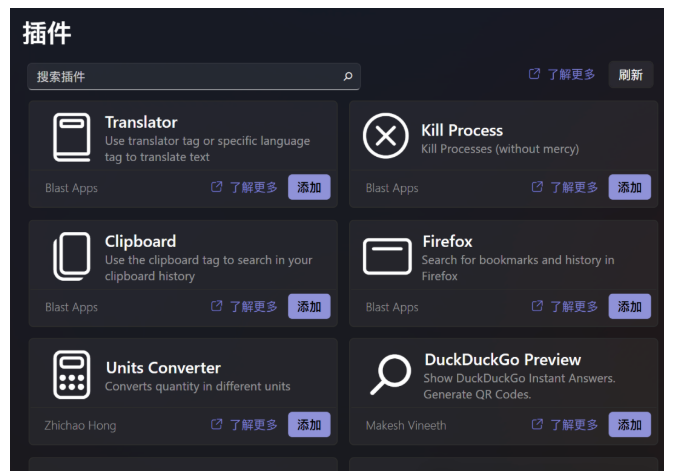Click 'Kill Processes (without mercy)' description

coord(500,149)
